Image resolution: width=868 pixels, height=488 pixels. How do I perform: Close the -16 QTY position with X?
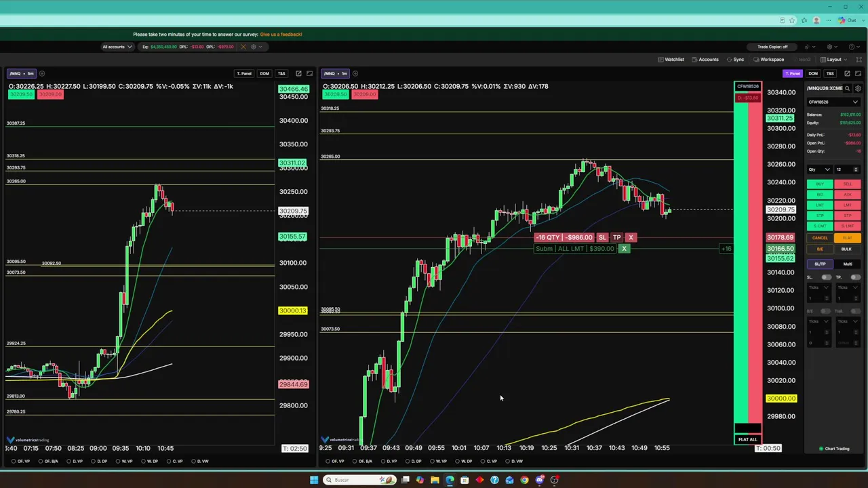click(631, 237)
